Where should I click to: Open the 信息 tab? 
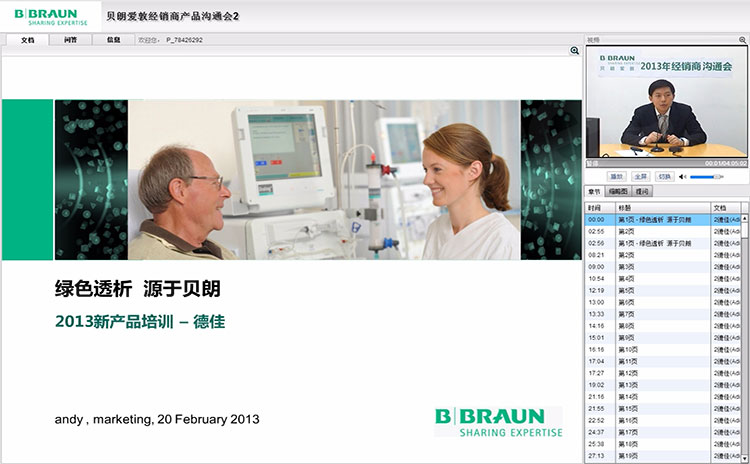pos(113,40)
